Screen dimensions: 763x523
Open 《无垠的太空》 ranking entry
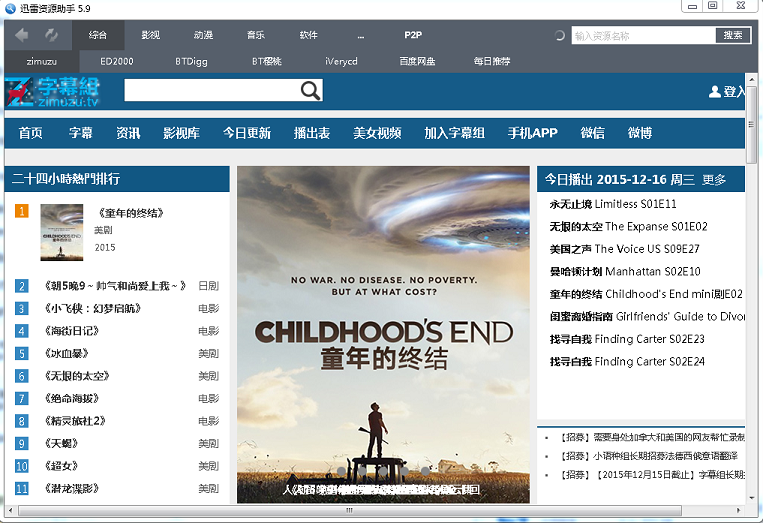coord(77,376)
